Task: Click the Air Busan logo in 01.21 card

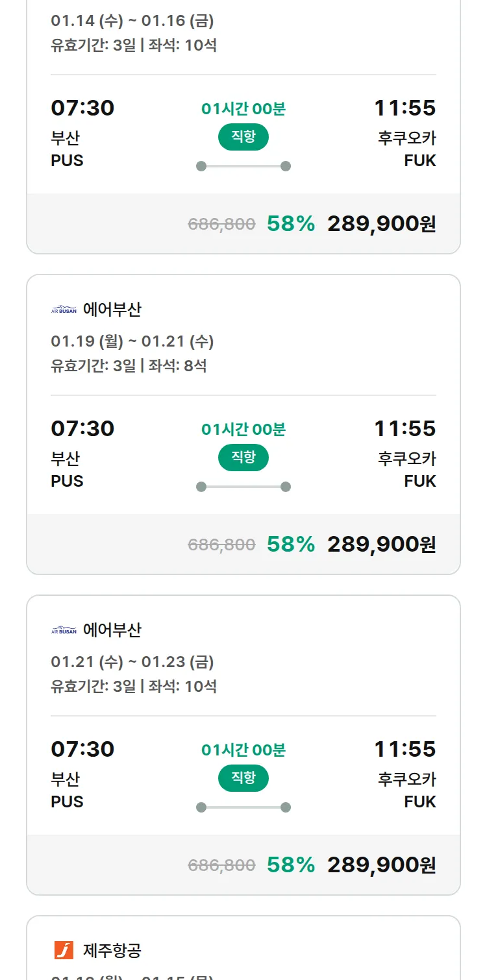Action: pos(64,630)
